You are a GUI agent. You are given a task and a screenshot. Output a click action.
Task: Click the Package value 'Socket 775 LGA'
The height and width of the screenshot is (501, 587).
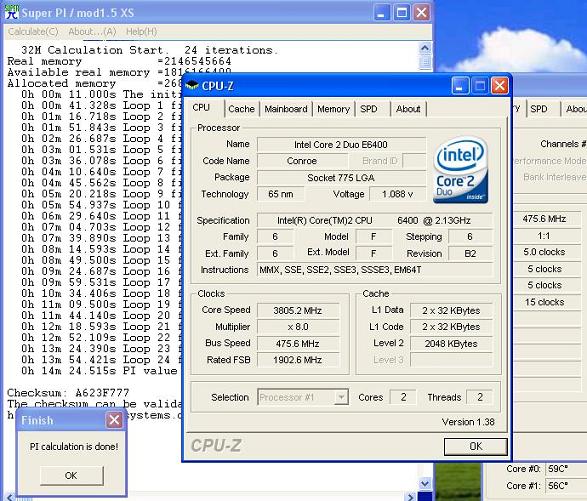[341, 178]
